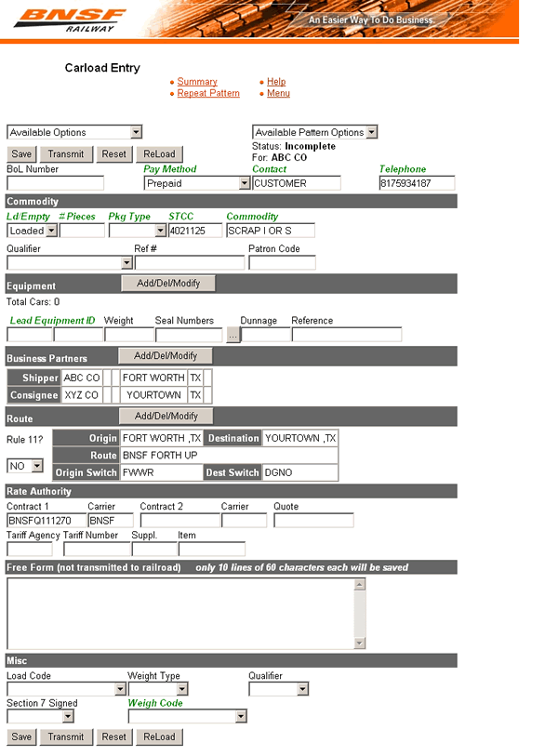Click the Contract 2 input field
The image size is (545, 756).
[179, 521]
